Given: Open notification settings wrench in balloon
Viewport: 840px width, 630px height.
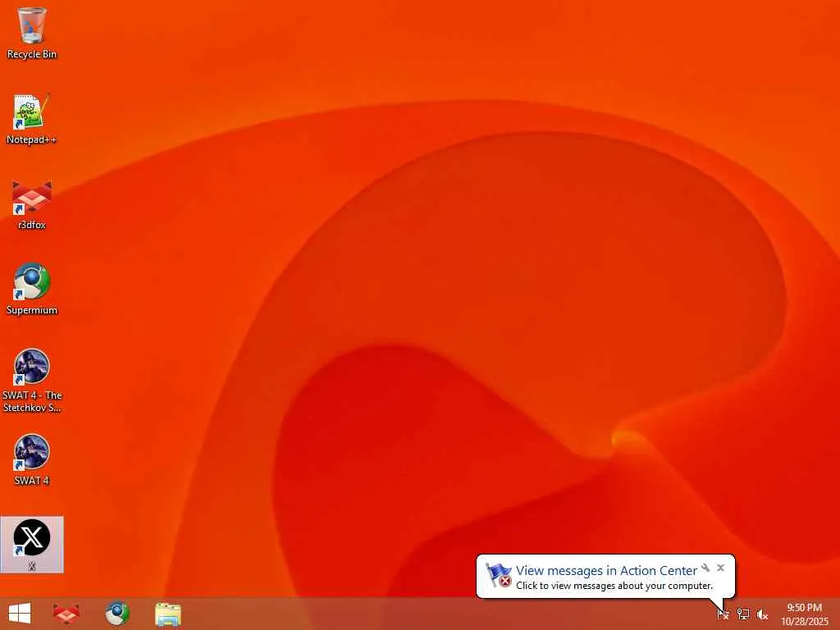Looking at the screenshot, I should 705,568.
